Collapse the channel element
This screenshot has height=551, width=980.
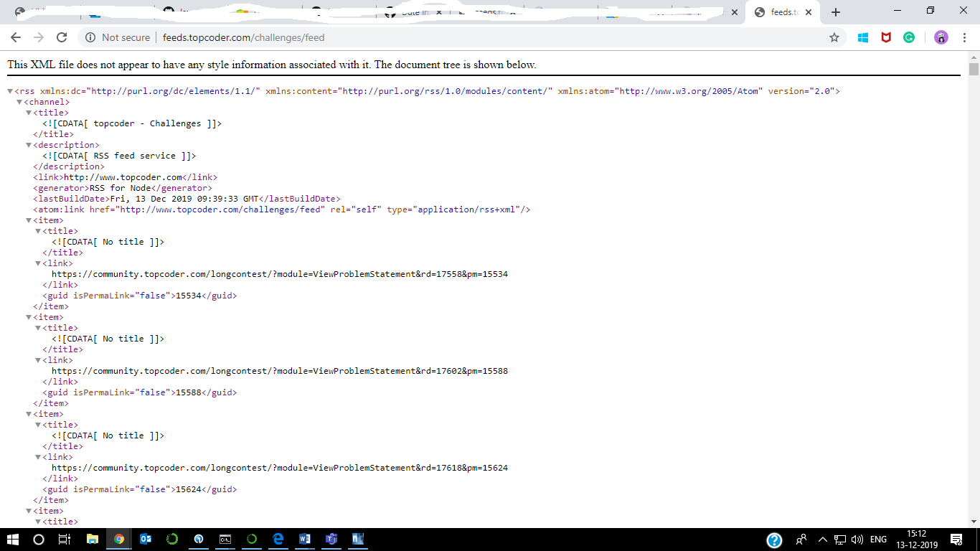19,102
